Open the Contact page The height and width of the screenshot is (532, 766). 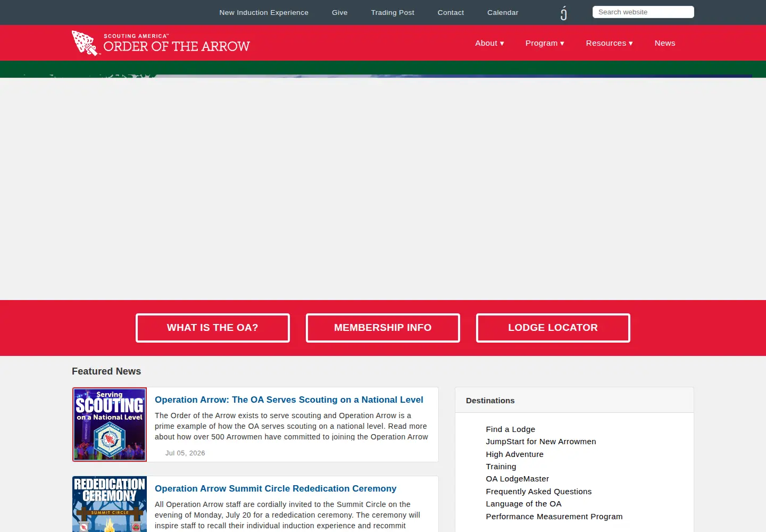point(451,12)
